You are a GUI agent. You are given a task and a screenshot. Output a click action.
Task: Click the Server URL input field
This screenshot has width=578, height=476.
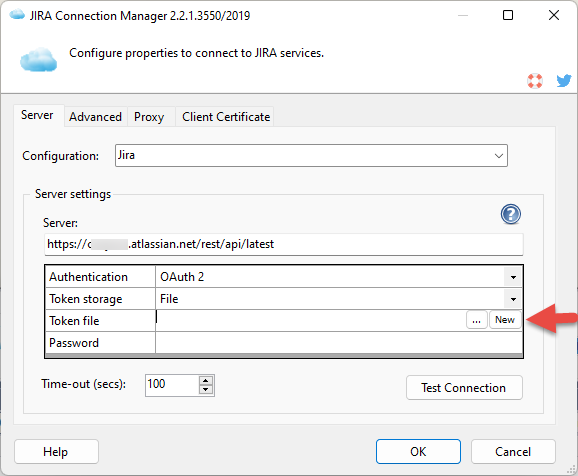pyautogui.click(x=283, y=244)
